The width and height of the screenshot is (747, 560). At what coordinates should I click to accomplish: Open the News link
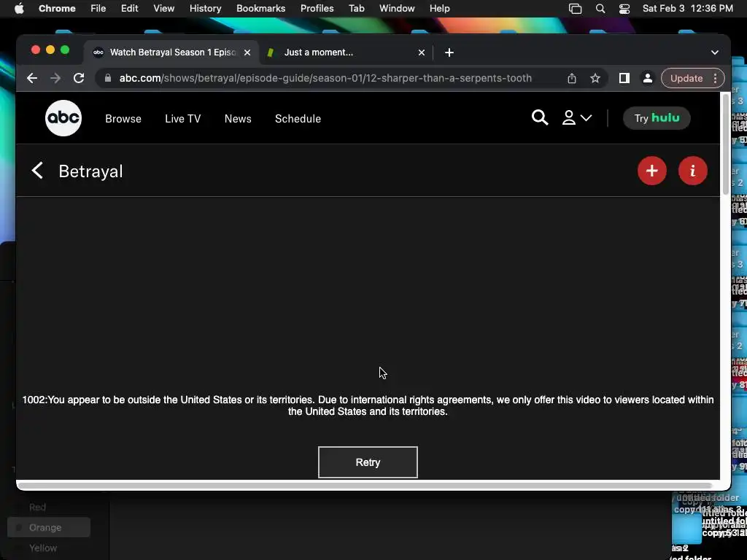click(238, 119)
